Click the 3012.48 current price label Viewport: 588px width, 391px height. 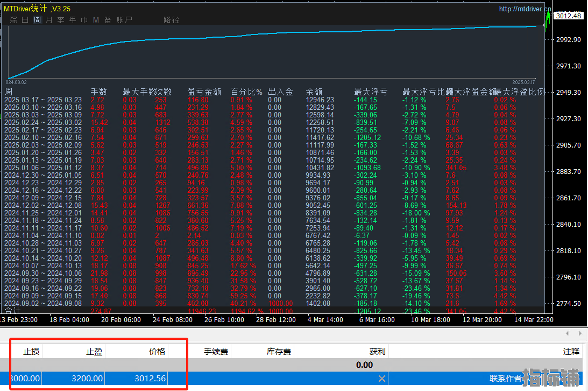point(569,16)
